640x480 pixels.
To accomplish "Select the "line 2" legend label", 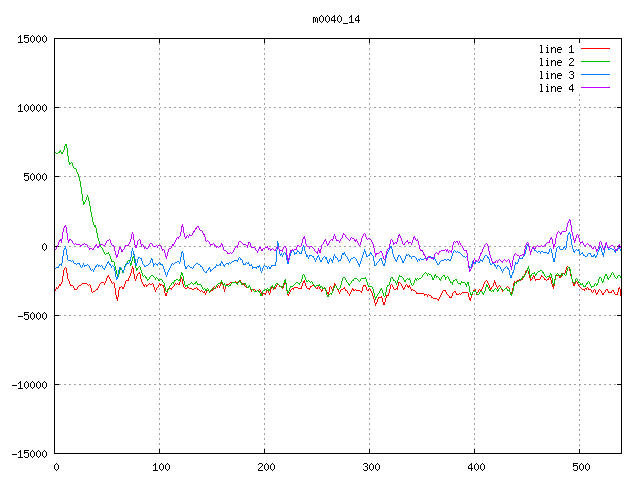I will [x=556, y=62].
